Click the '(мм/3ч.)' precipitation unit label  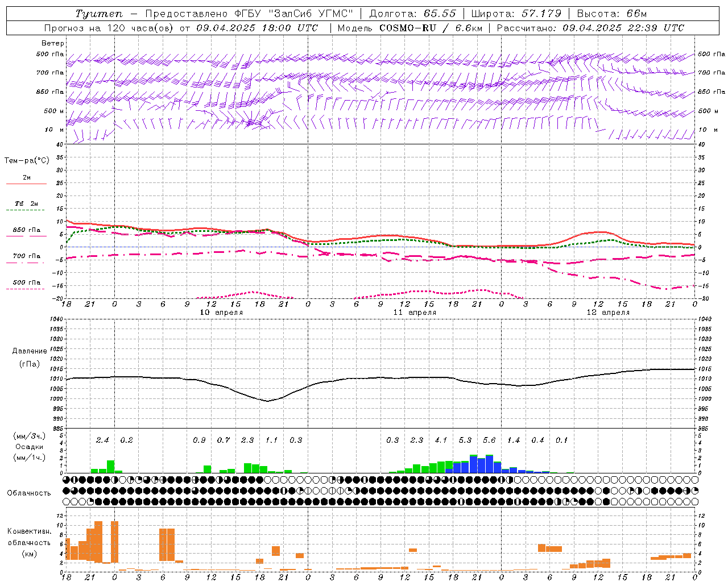point(30,436)
